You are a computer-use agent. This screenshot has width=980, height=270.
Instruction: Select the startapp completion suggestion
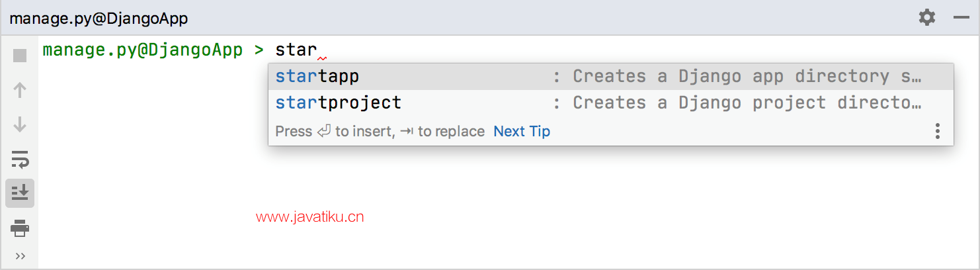[610, 77]
